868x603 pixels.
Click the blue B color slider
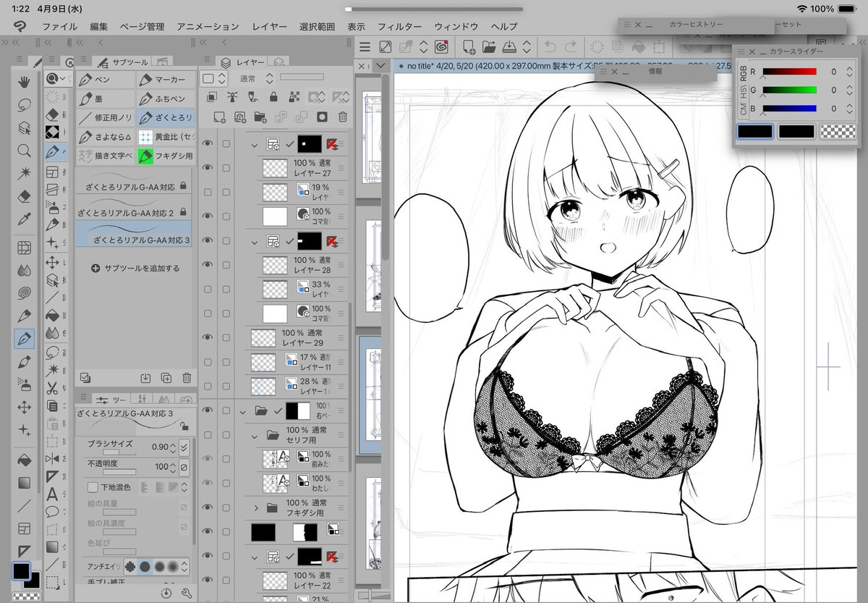coord(789,109)
